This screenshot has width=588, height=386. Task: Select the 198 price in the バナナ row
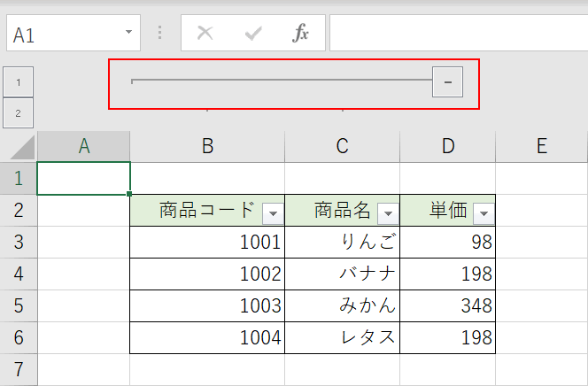click(x=448, y=274)
